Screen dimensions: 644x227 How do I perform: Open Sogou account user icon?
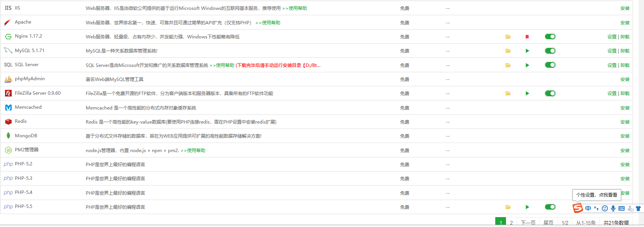[x=630, y=208]
